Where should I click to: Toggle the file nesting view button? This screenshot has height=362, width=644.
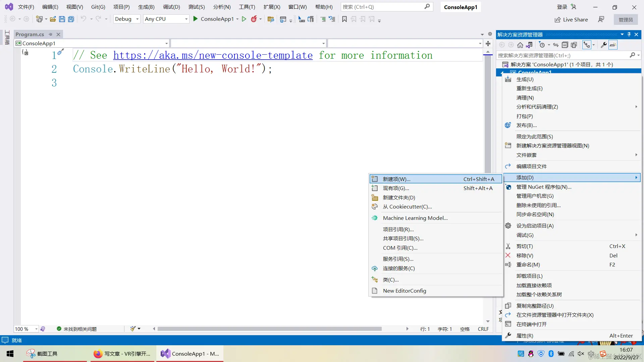[x=587, y=45]
